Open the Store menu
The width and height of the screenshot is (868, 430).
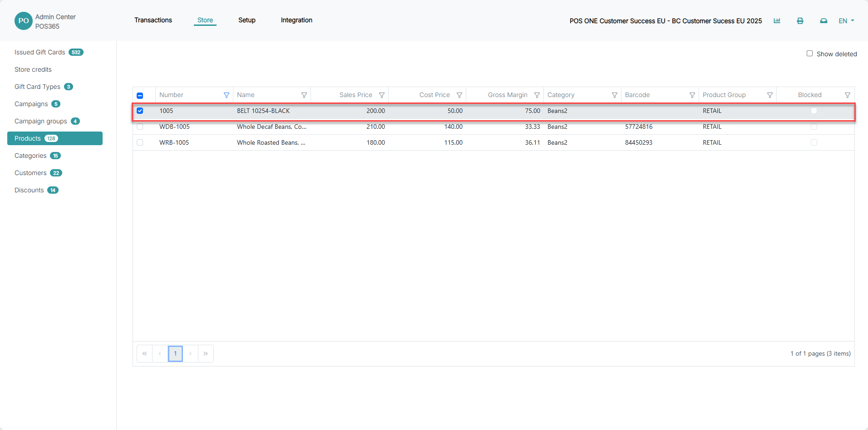[x=205, y=20]
